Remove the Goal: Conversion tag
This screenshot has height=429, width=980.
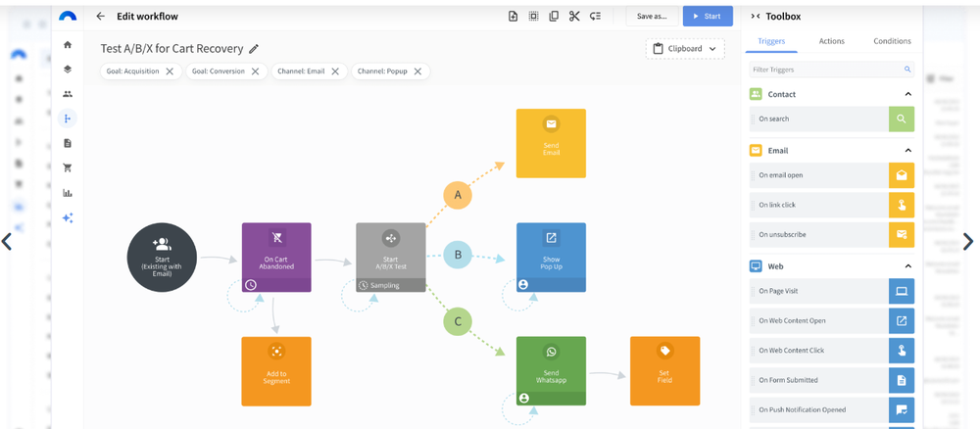point(255,71)
